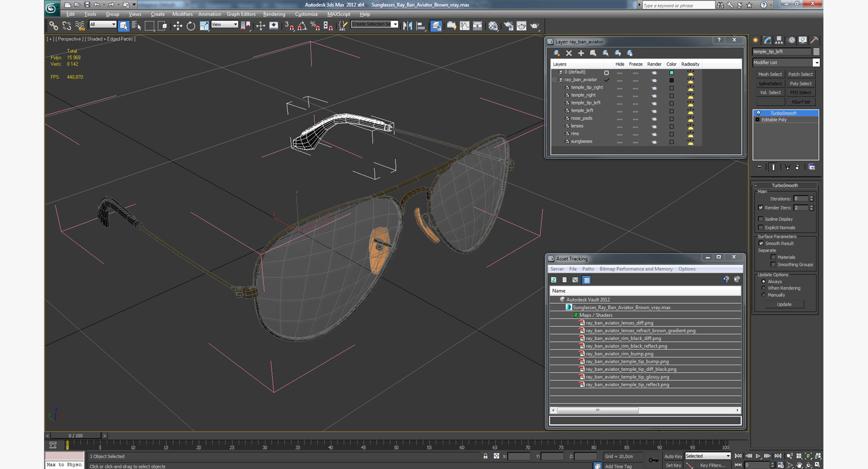Open the Graph Editors menu
This screenshot has width=868, height=469.
pyautogui.click(x=241, y=14)
